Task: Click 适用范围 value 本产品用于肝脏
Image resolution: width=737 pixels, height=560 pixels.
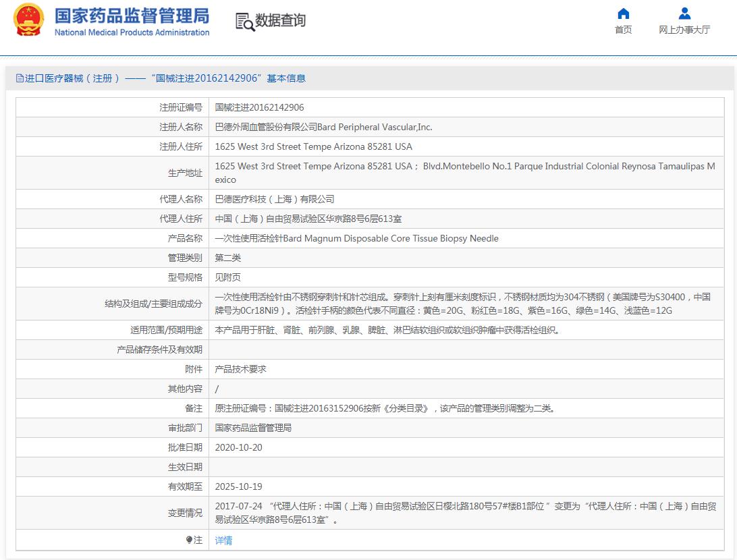Action: [388, 331]
